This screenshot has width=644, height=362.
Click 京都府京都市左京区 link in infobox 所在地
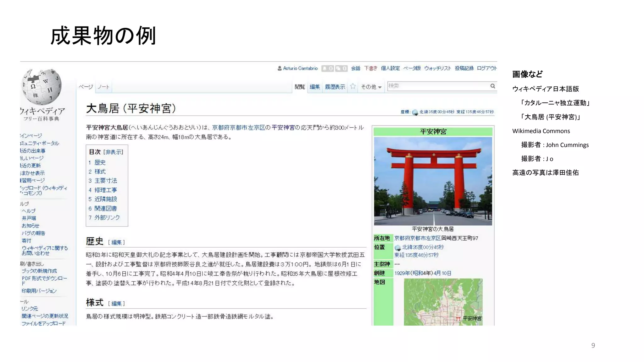[x=418, y=238]
